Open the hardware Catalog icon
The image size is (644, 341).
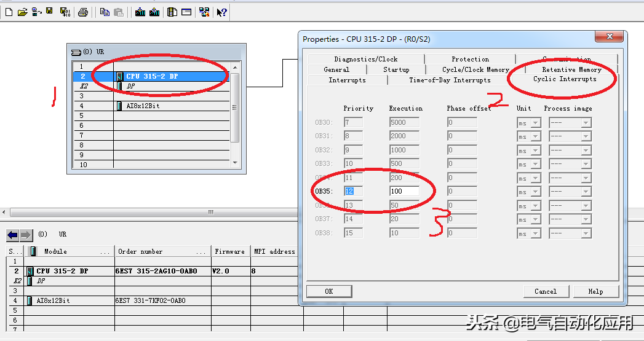click(172, 12)
